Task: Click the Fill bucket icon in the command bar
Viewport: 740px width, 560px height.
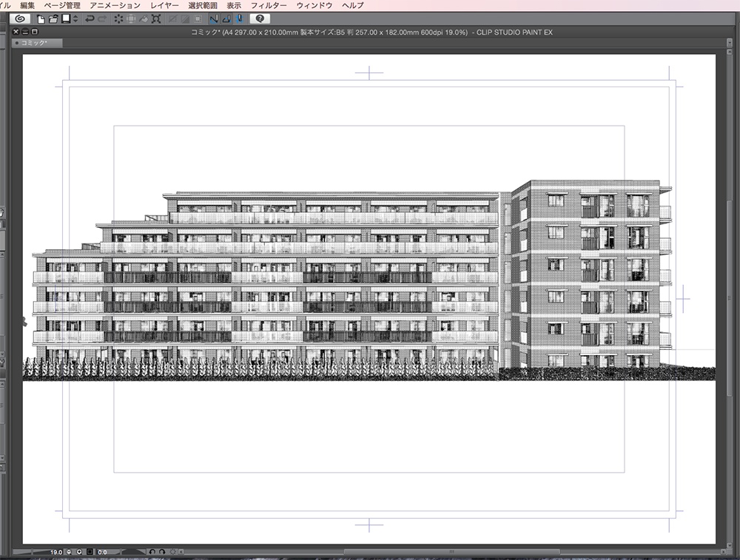Action: pos(144,19)
